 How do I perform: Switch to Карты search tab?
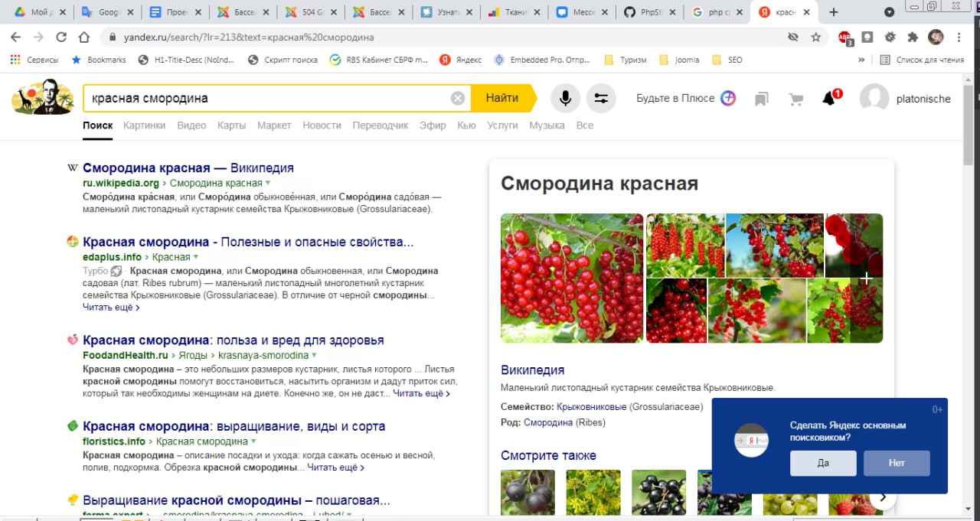(x=231, y=125)
